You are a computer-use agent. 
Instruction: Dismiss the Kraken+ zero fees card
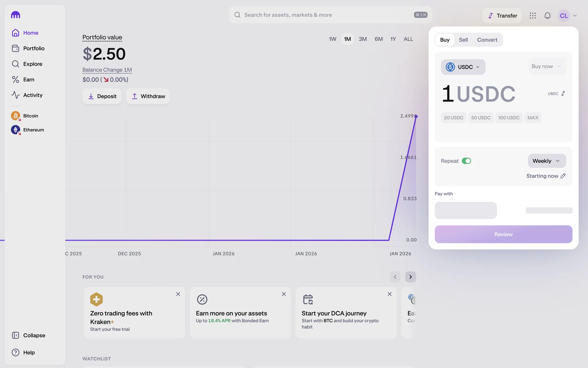coord(178,294)
